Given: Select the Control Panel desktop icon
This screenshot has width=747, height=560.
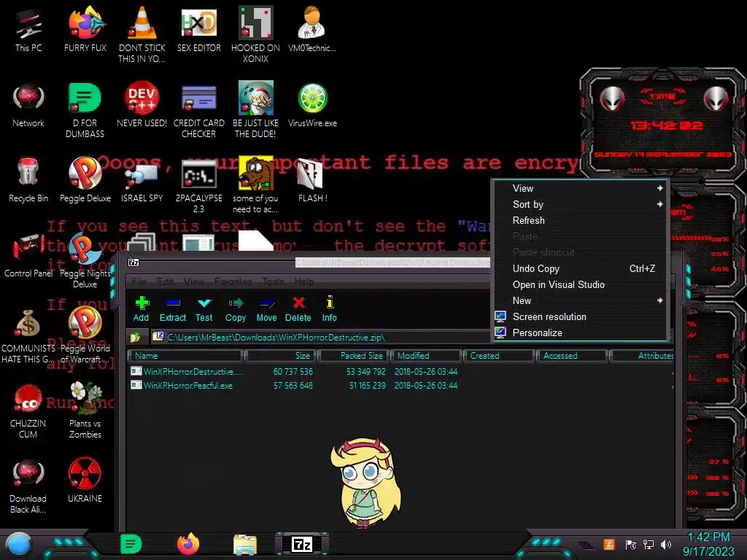Looking at the screenshot, I should (28, 256).
